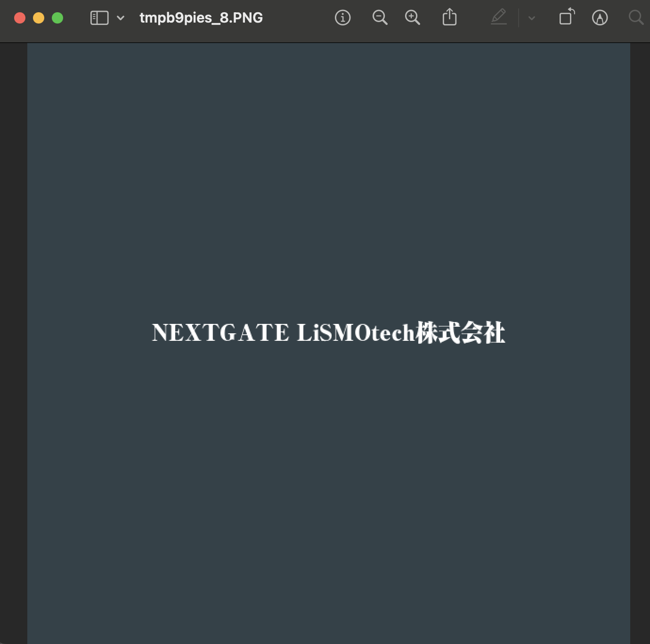Viewport: 650px width, 644px height.
Task: Zoom in on the image
Action: pos(412,17)
